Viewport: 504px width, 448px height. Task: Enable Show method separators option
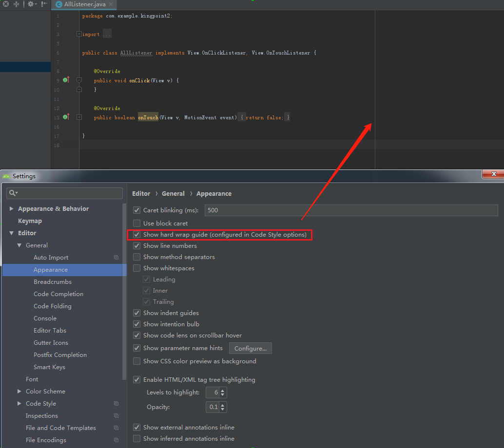click(137, 257)
